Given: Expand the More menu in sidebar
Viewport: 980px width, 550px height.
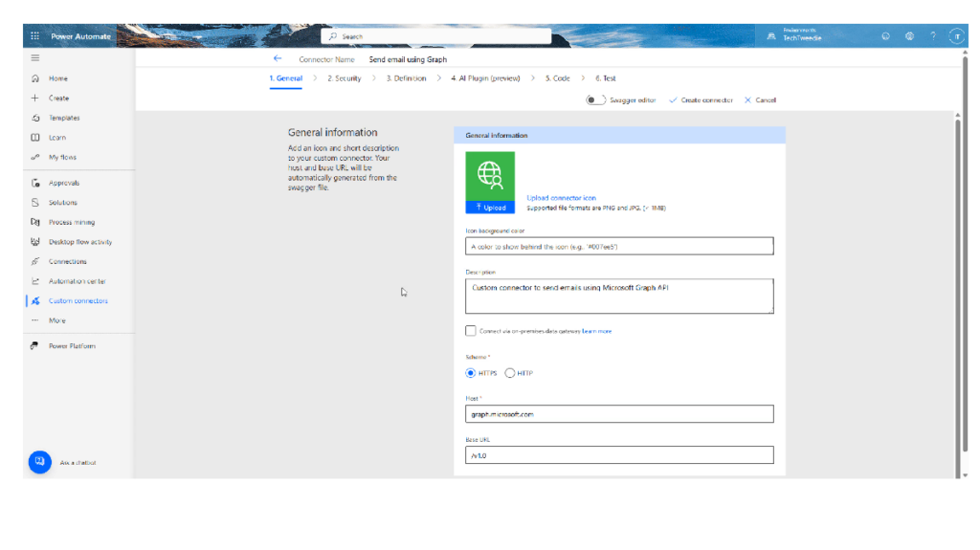Looking at the screenshot, I should 56,320.
